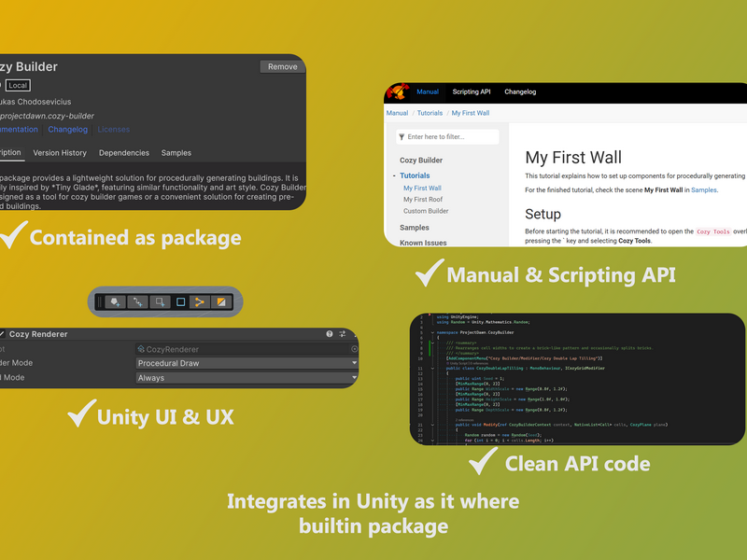Select the add polygon shape tool
This screenshot has width=747, height=560.
coord(115,301)
